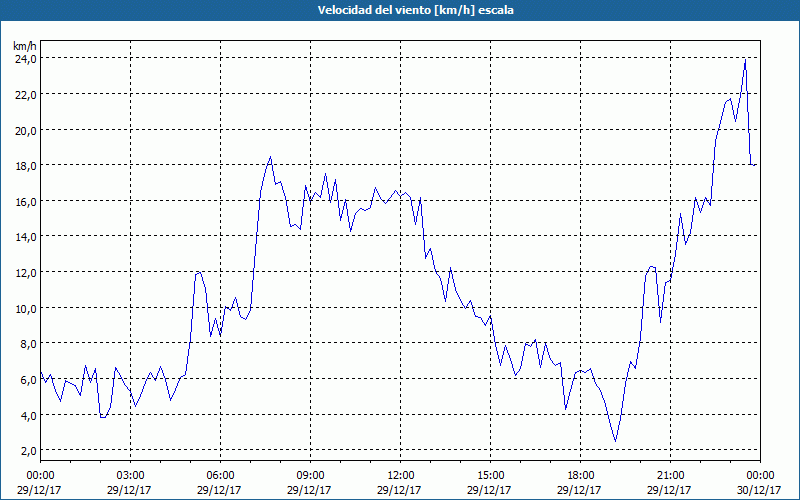Click the chart title 'Velocidad del viento [km/h] escala'
800x500 pixels.
[x=415, y=10]
